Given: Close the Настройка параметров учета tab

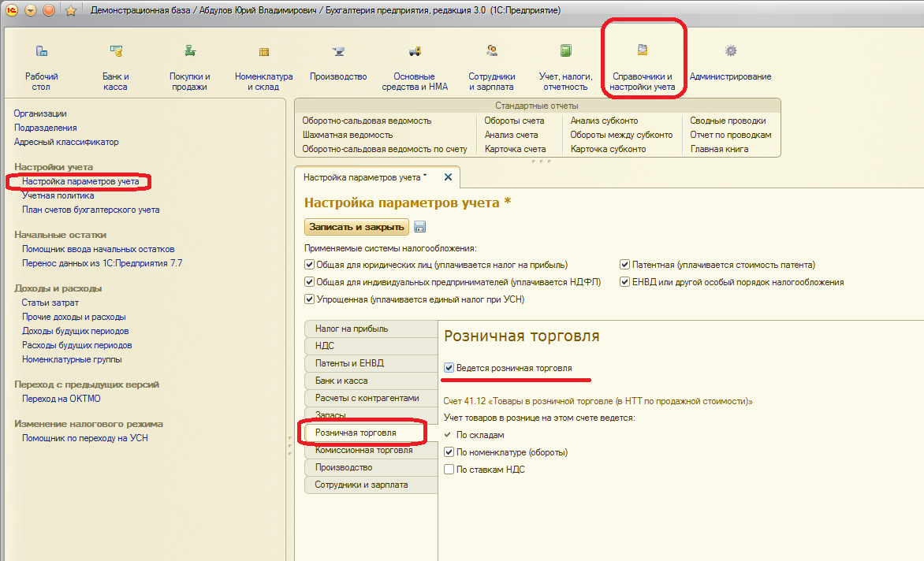Looking at the screenshot, I should [x=448, y=177].
